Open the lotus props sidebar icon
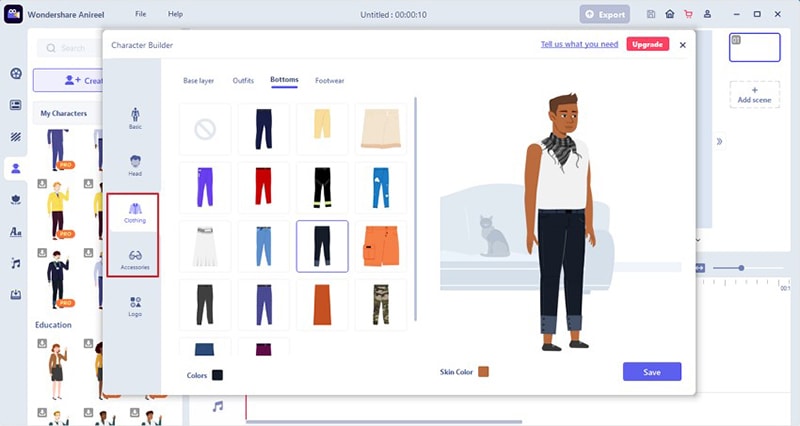This screenshot has width=800, height=426. (x=16, y=200)
